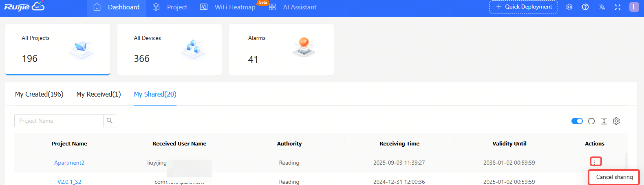Adjust table row height icon
This screenshot has height=185, width=644.
(x=604, y=121)
